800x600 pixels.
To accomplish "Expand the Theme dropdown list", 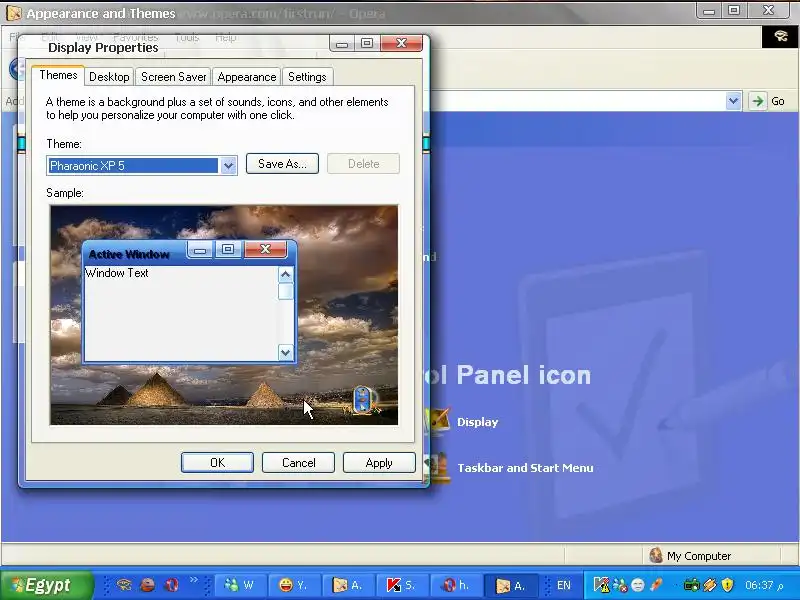I will click(x=229, y=165).
